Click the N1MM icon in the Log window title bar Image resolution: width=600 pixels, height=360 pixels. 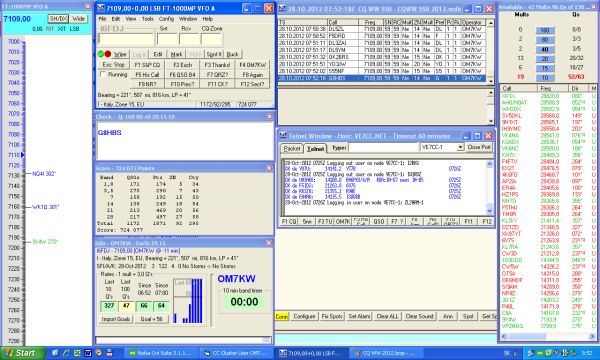point(282,8)
